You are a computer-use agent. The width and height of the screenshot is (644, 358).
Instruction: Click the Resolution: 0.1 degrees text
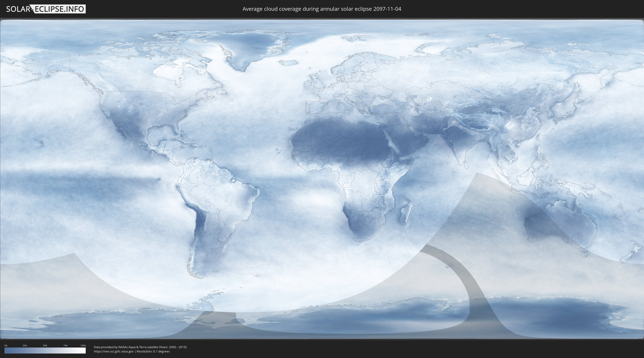[153, 352]
